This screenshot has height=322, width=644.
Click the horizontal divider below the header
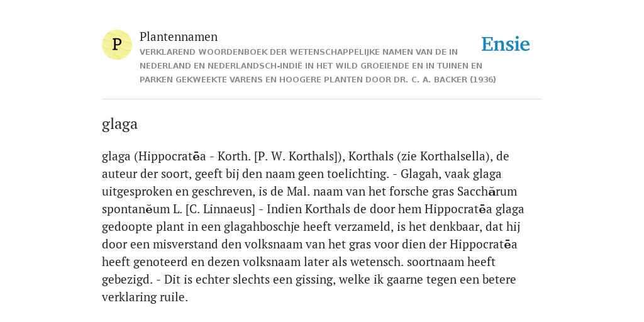coord(322,99)
